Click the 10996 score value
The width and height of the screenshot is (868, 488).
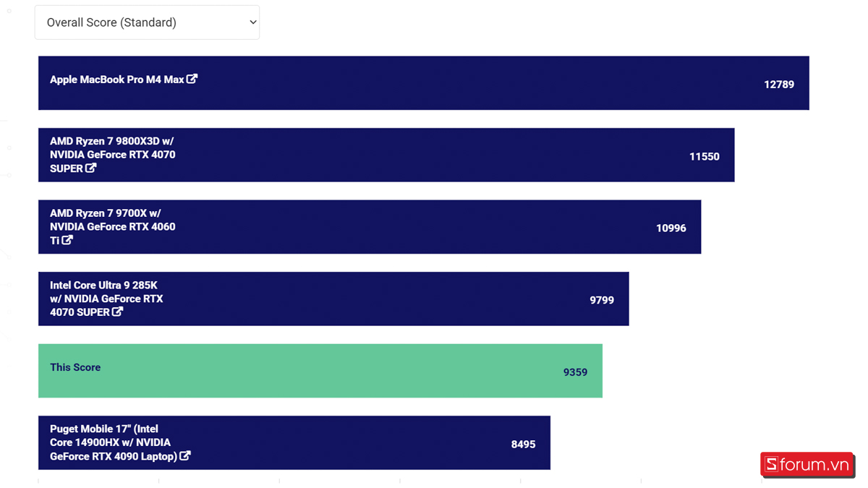pos(671,228)
